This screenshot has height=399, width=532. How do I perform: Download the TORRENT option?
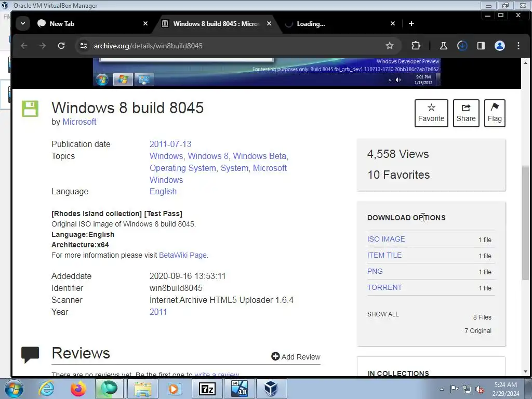[384, 287]
